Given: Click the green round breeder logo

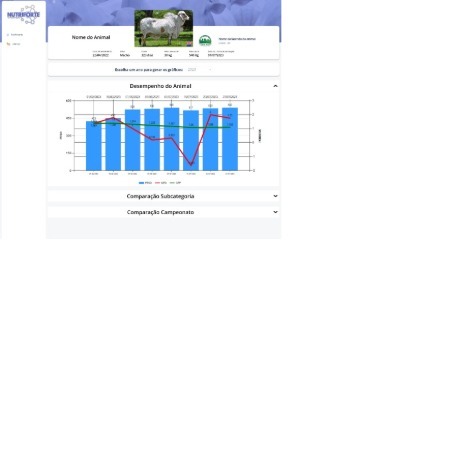Looking at the screenshot, I should [x=205, y=40].
